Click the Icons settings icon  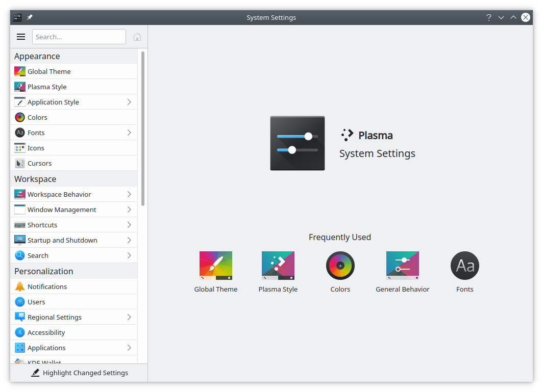(x=20, y=148)
